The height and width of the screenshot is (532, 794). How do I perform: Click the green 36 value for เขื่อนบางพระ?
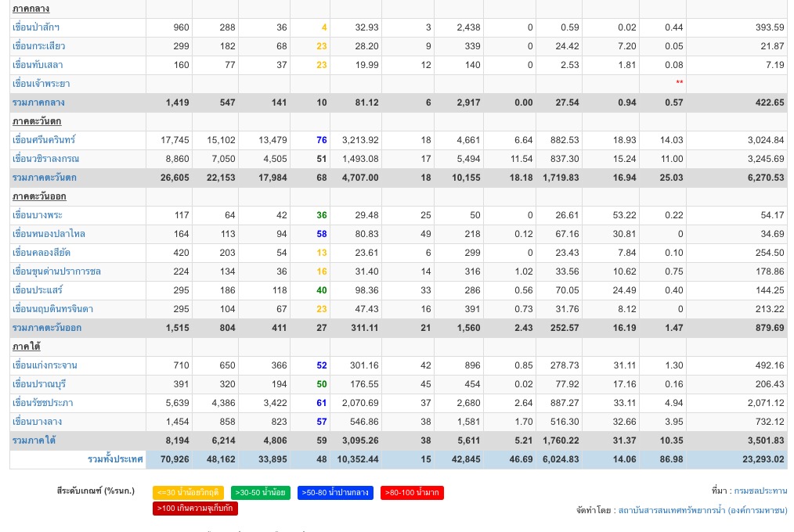(x=322, y=215)
